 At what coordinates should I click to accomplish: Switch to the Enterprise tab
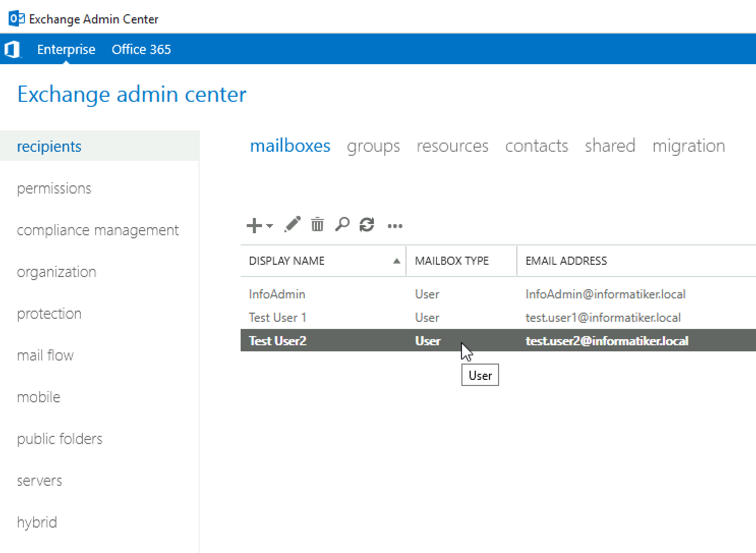pyautogui.click(x=66, y=49)
